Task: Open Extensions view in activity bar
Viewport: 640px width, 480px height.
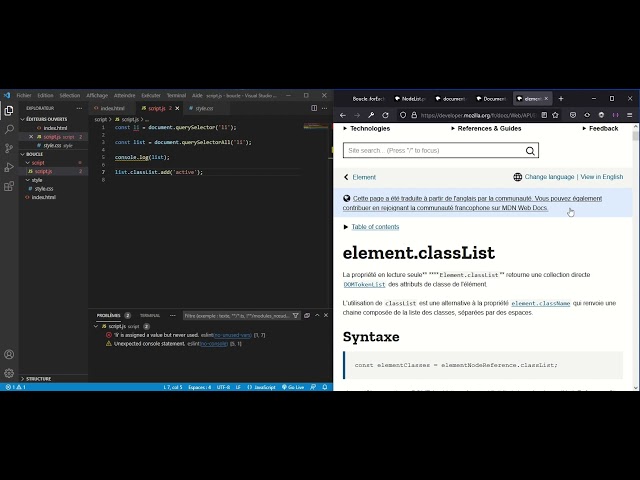Action: [9, 186]
